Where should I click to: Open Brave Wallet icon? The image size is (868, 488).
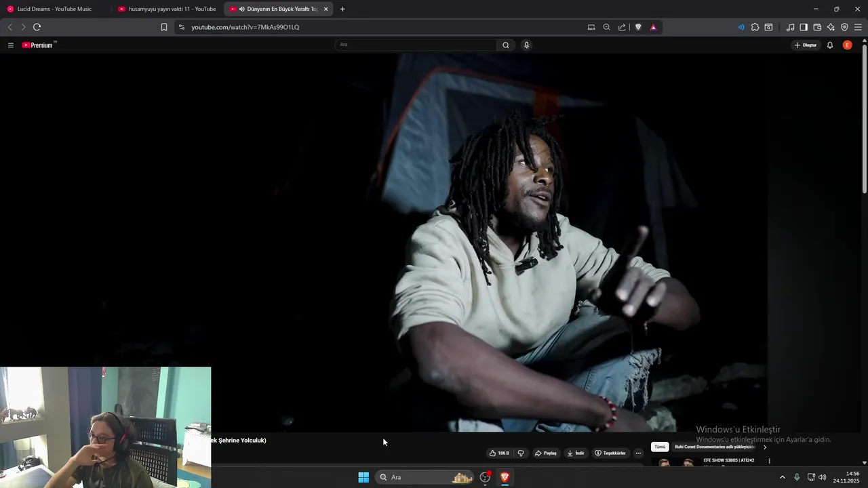tap(817, 27)
